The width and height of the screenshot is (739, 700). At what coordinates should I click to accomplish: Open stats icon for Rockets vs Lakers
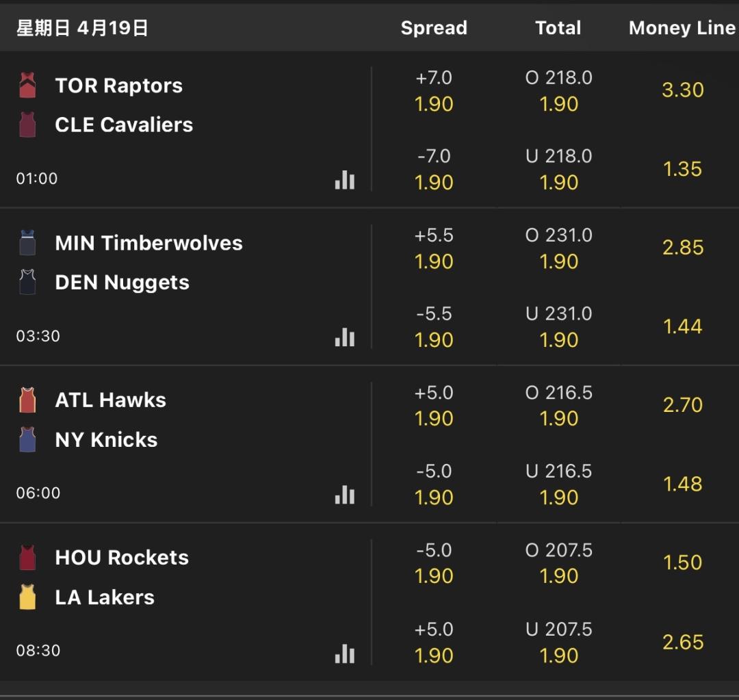click(x=345, y=653)
